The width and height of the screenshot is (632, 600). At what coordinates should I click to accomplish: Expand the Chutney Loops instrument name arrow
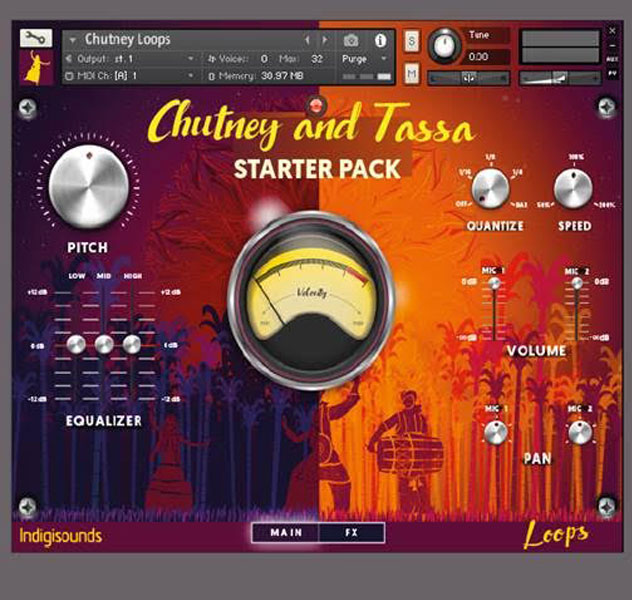[x=73, y=41]
